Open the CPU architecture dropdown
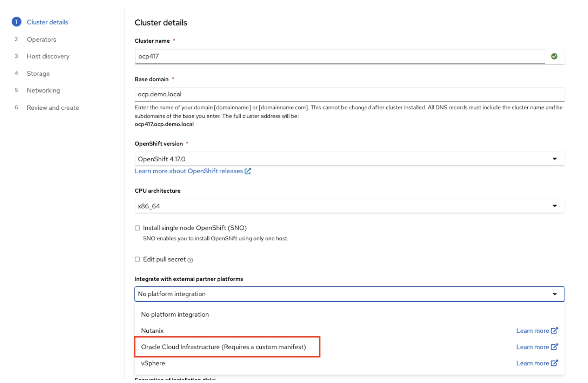 349,206
